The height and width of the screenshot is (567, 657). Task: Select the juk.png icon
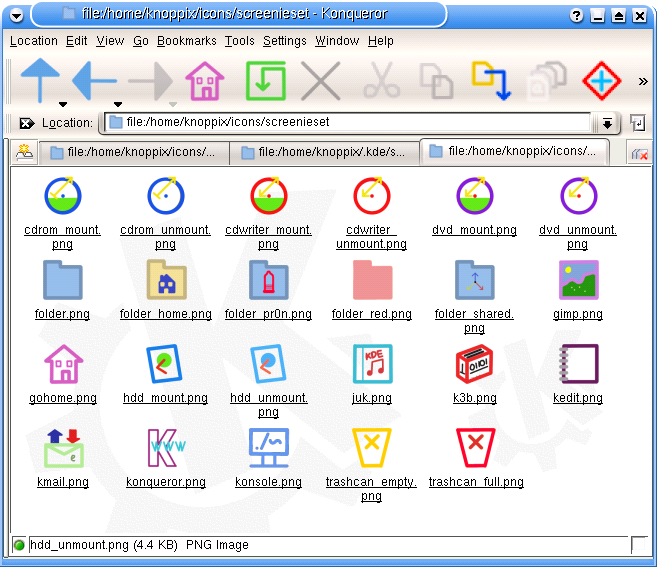372,364
